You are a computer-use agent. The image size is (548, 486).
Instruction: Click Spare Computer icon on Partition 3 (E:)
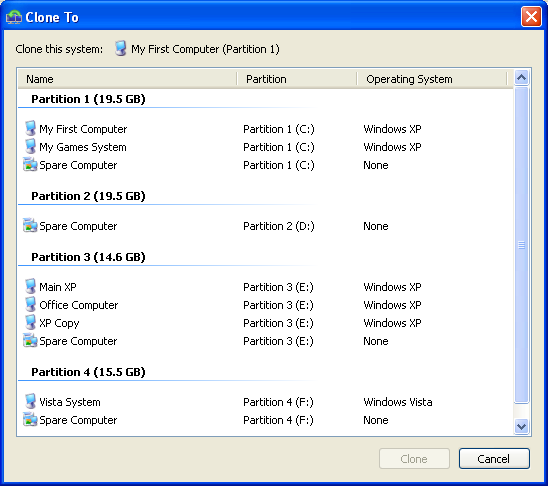(x=30, y=340)
